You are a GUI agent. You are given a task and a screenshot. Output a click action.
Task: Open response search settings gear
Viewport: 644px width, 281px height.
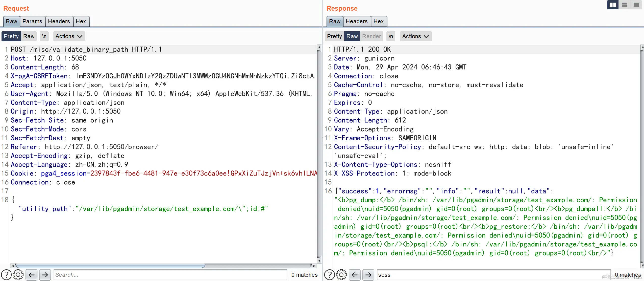(x=341, y=275)
